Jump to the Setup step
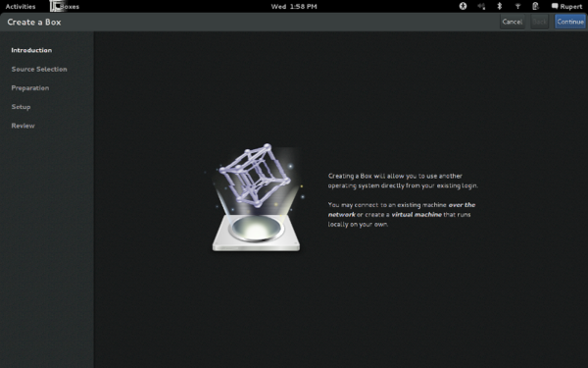 (x=21, y=107)
